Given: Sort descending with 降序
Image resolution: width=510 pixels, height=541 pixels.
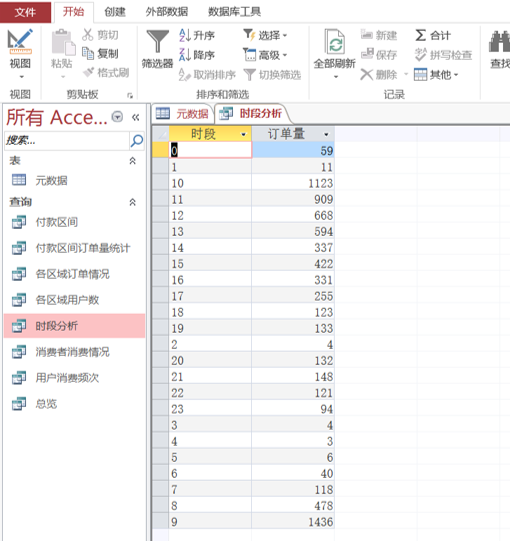Looking at the screenshot, I should coord(197,55).
